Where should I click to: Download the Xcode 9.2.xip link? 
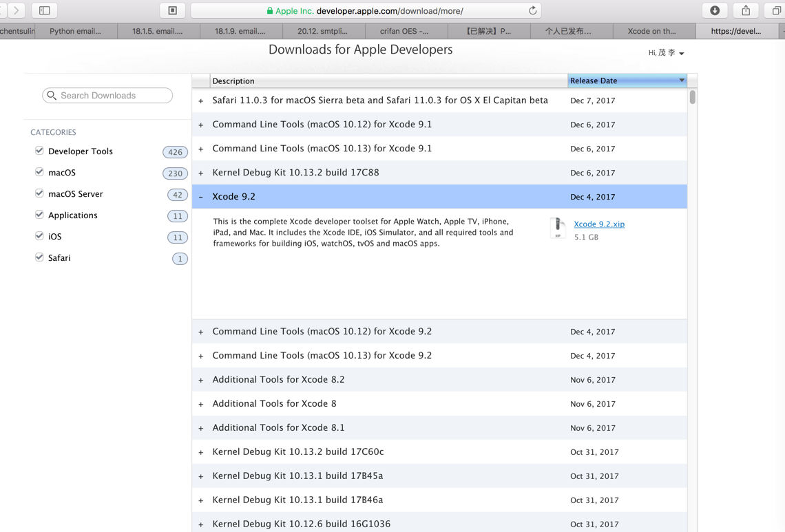pyautogui.click(x=599, y=224)
